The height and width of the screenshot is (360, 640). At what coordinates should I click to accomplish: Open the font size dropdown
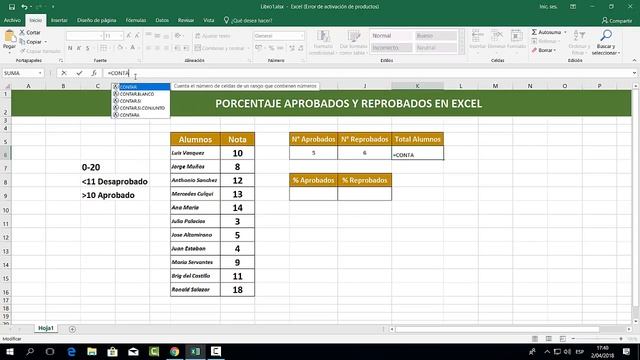click(x=121, y=36)
